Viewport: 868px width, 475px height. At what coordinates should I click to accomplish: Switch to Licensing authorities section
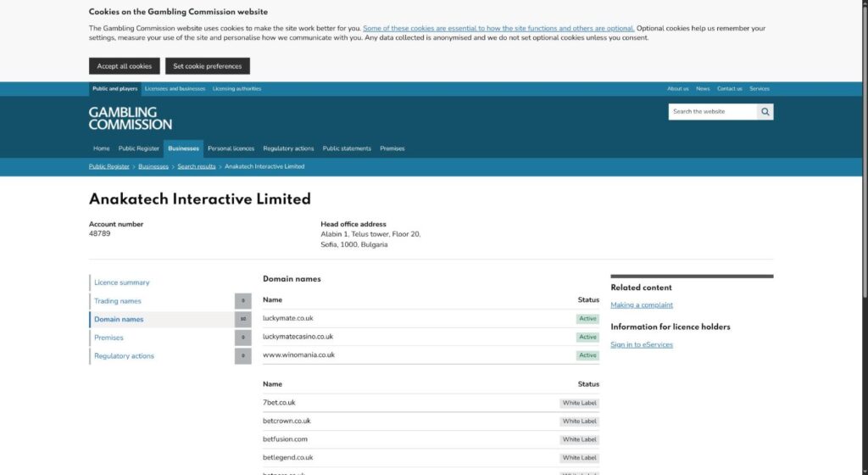point(237,88)
